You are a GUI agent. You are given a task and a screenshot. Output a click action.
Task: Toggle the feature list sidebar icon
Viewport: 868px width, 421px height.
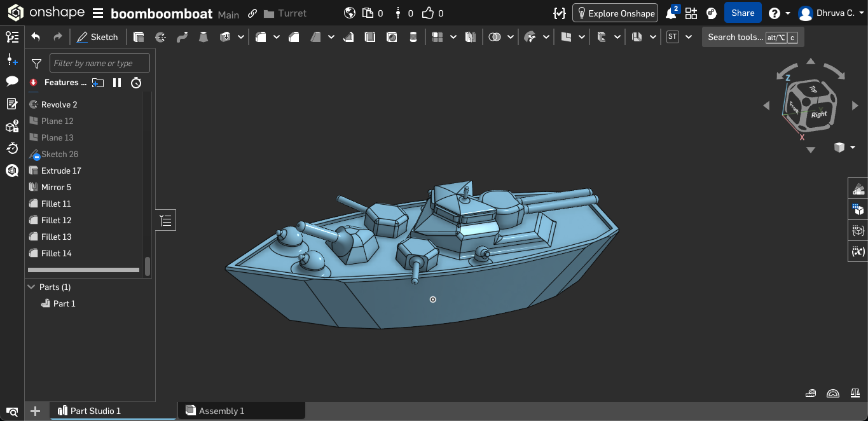tap(12, 38)
